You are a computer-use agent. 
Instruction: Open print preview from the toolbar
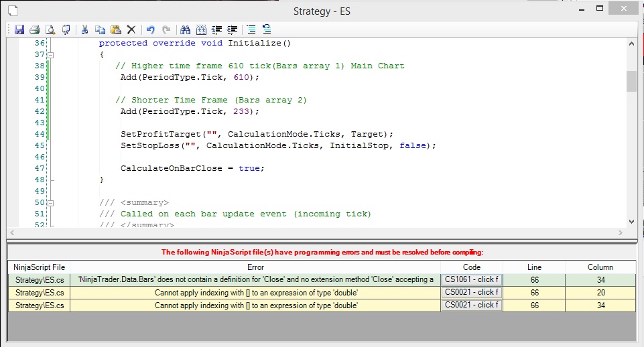(x=50, y=29)
